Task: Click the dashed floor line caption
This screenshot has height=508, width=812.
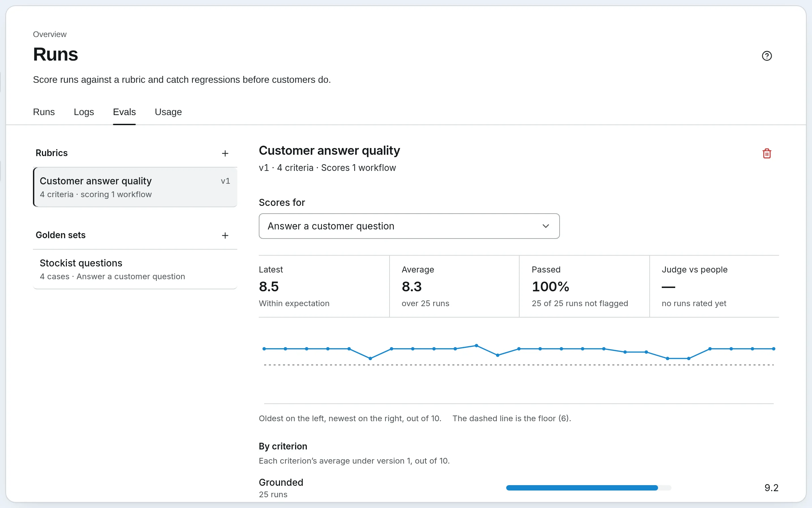Action: [512, 419]
